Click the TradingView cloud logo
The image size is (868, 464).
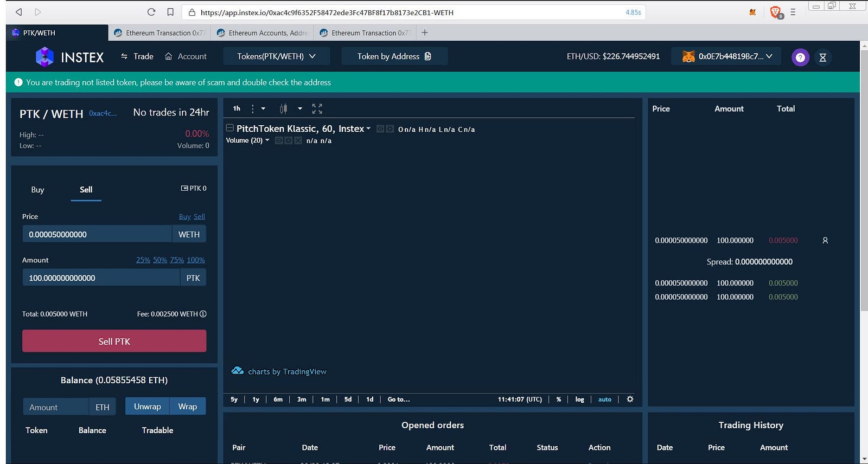tap(237, 371)
